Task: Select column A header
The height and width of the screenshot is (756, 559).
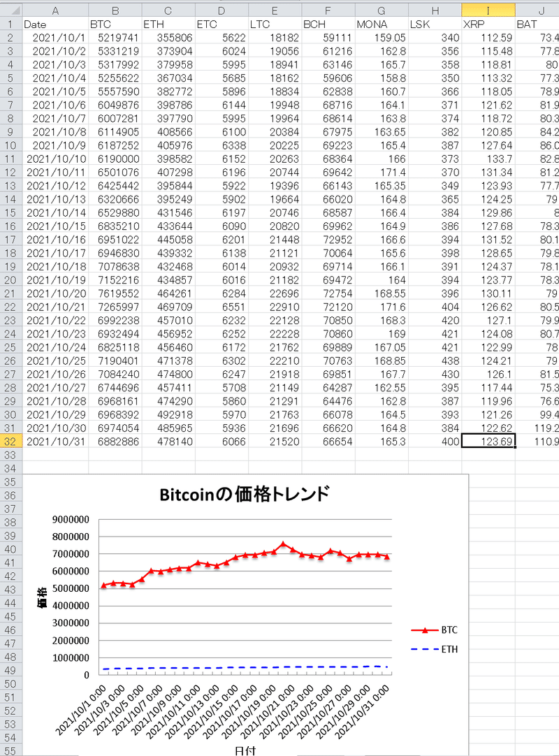Action: coord(55,10)
